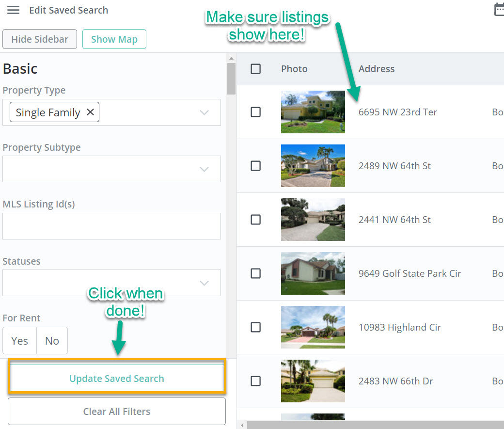Open the Property Subtype dropdown

coord(204,169)
